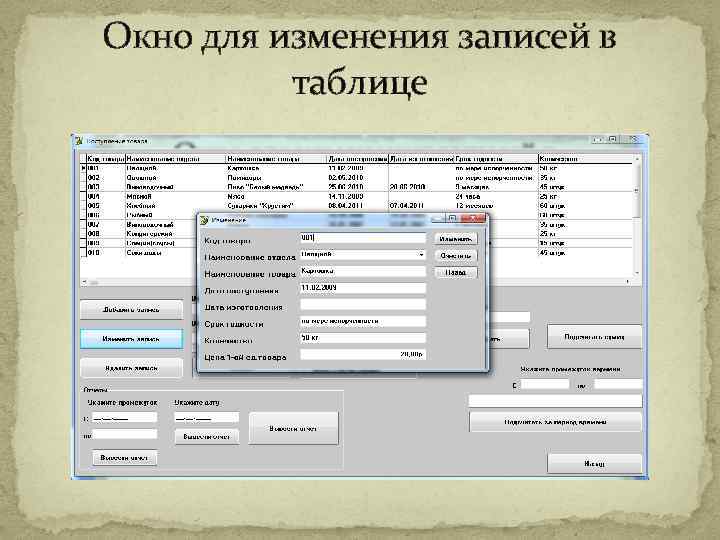
Task: Click Вывести отчет under Укажите промежуток
Action: [124, 458]
